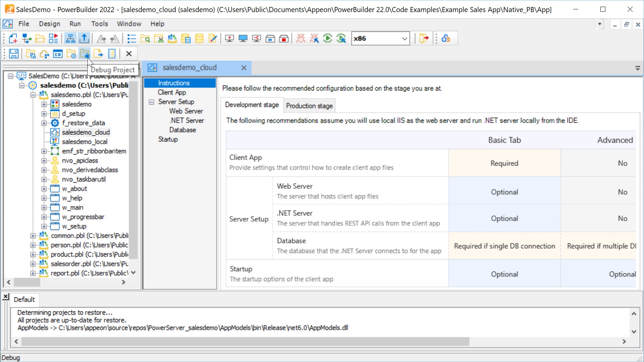Click the Edit file pencil icon
The image size is (644, 362).
coord(213,39)
